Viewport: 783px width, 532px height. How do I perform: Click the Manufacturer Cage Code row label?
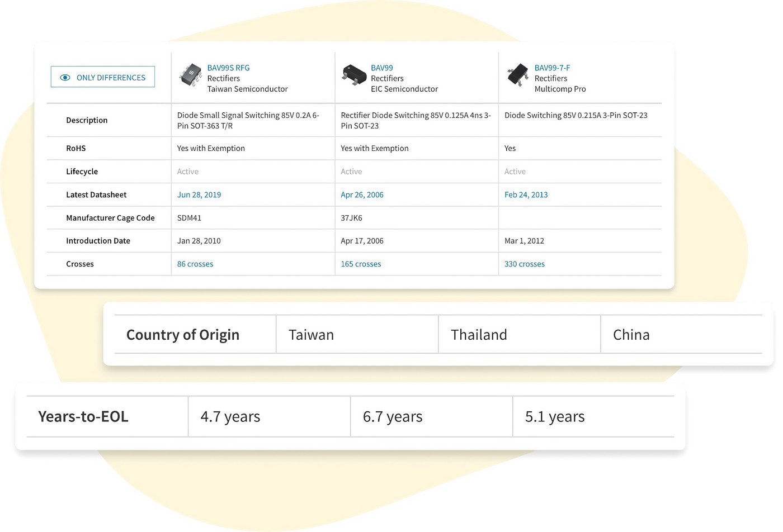pos(110,218)
